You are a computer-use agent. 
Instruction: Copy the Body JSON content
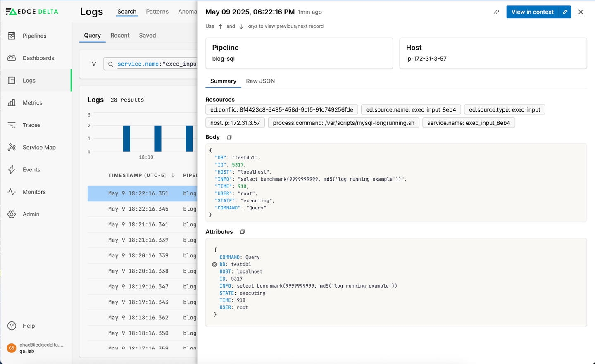pos(229,137)
